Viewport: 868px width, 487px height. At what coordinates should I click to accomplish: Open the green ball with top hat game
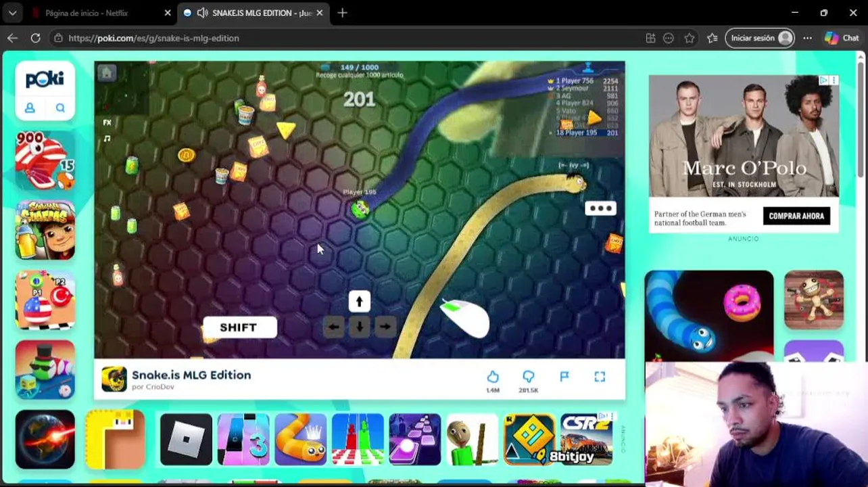coord(45,369)
